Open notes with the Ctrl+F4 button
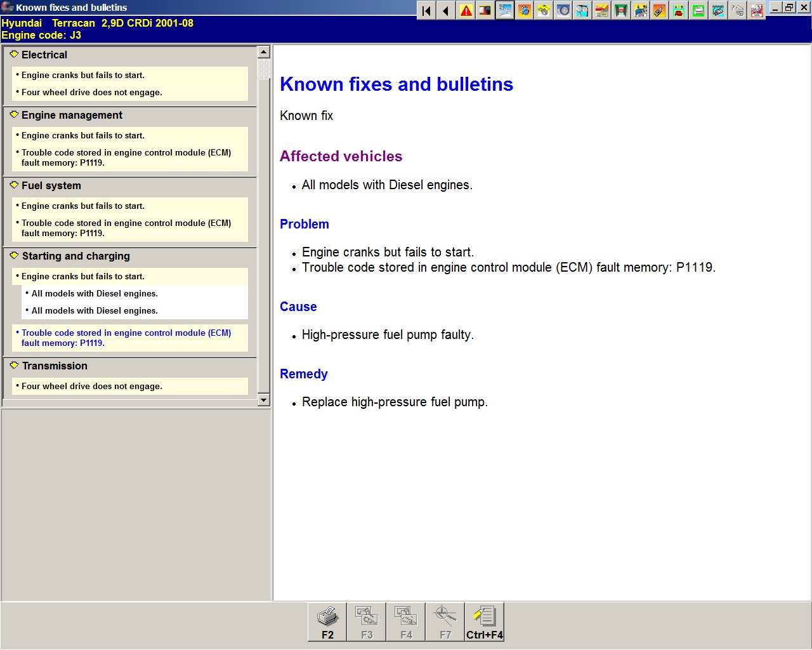This screenshot has height=650, width=812. (484, 621)
